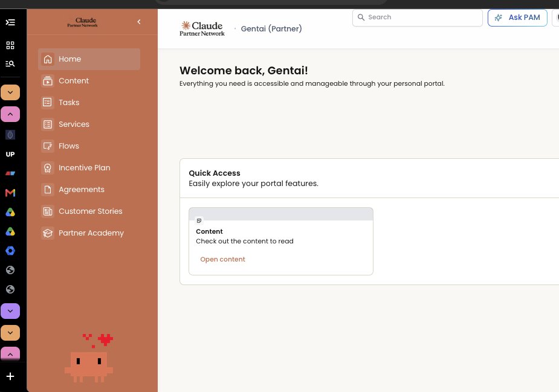Click the Incentive Plan badge icon
This screenshot has width=559, height=392.
(x=47, y=168)
